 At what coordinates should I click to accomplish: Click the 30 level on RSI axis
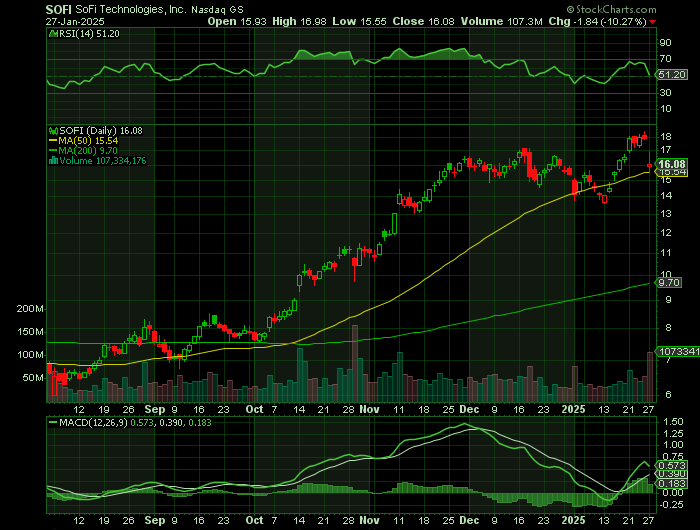665,92
